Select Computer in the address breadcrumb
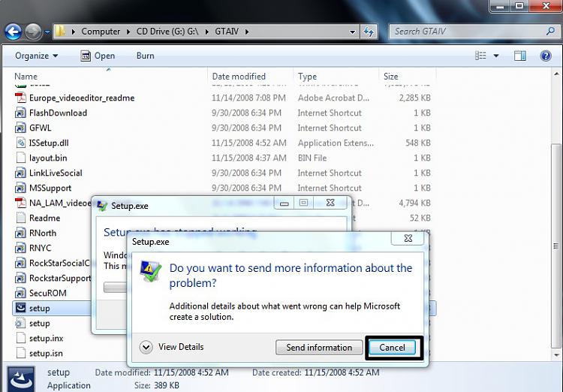563x392 pixels. click(x=101, y=32)
